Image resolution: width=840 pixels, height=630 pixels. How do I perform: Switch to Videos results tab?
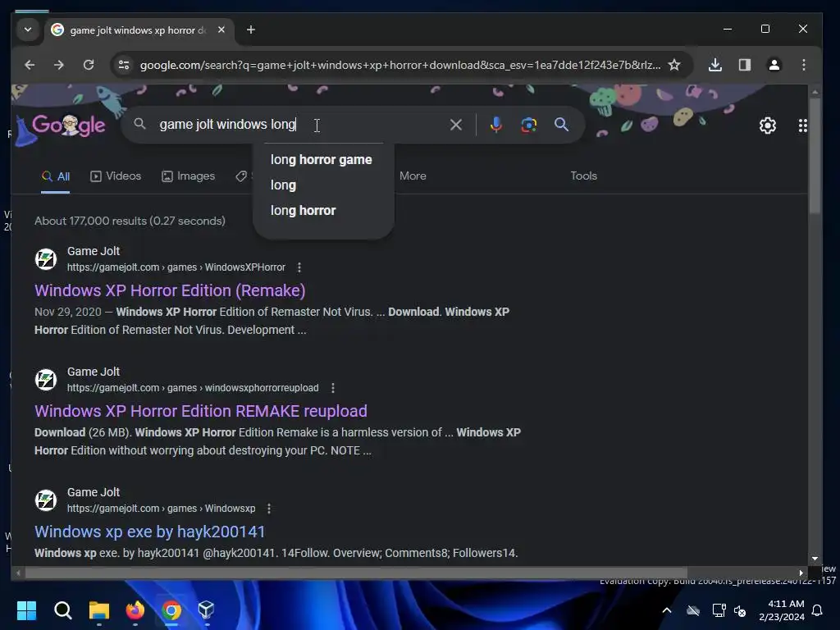point(116,176)
